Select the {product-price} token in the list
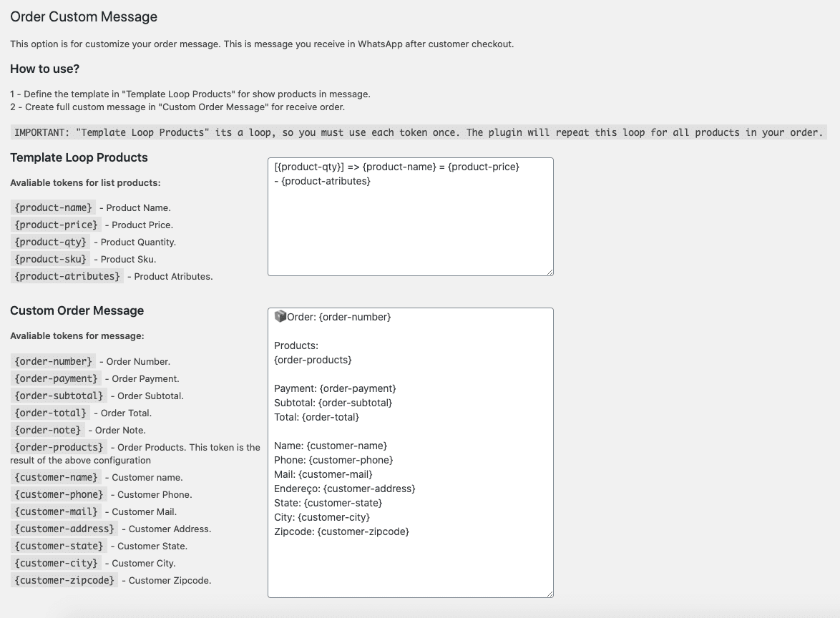 56,225
